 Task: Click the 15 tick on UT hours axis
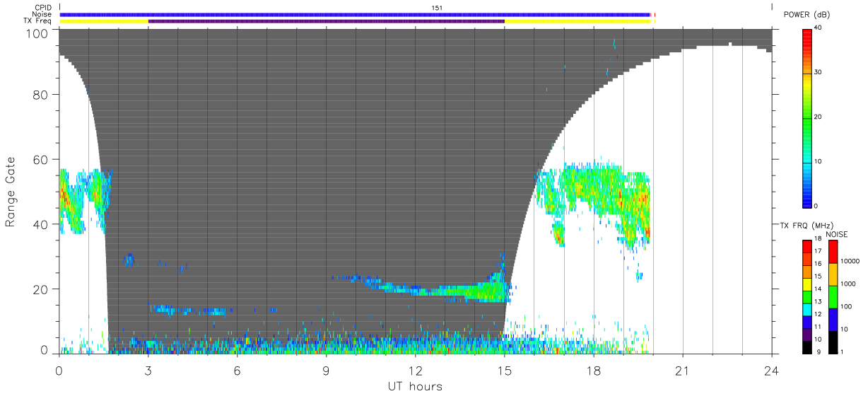pos(504,370)
